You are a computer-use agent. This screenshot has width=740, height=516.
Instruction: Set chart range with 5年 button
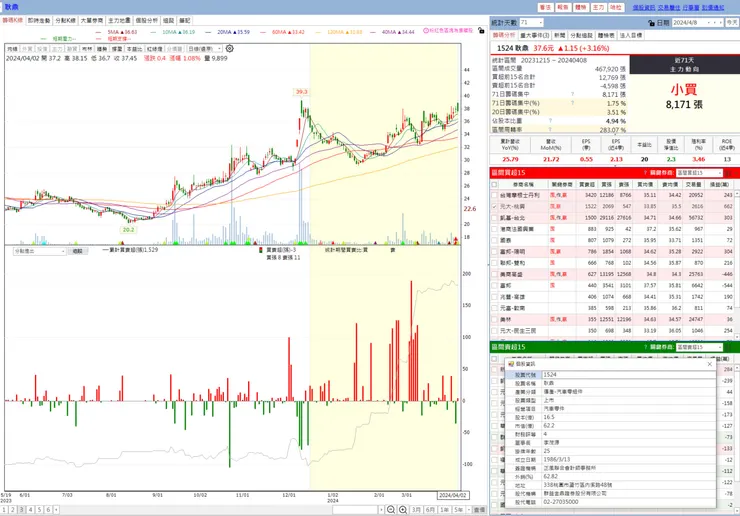(x=459, y=510)
